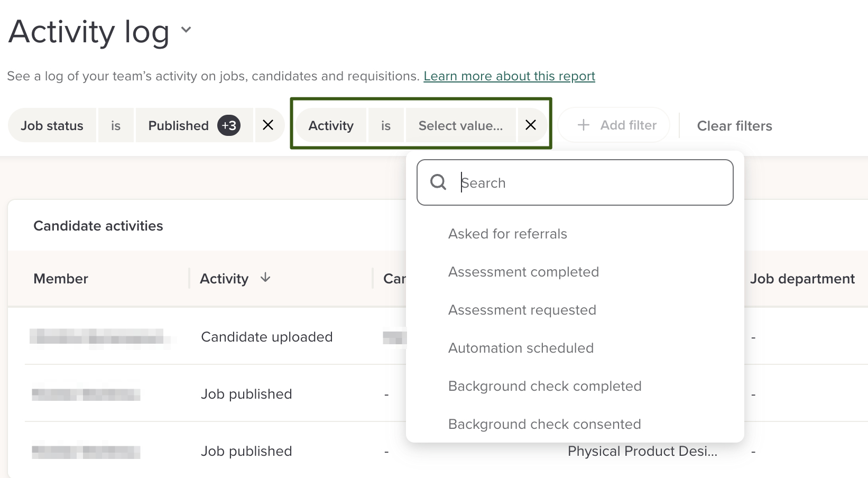This screenshot has width=868, height=478.
Task: Remove the Job status filter with X
Action: pos(268,125)
